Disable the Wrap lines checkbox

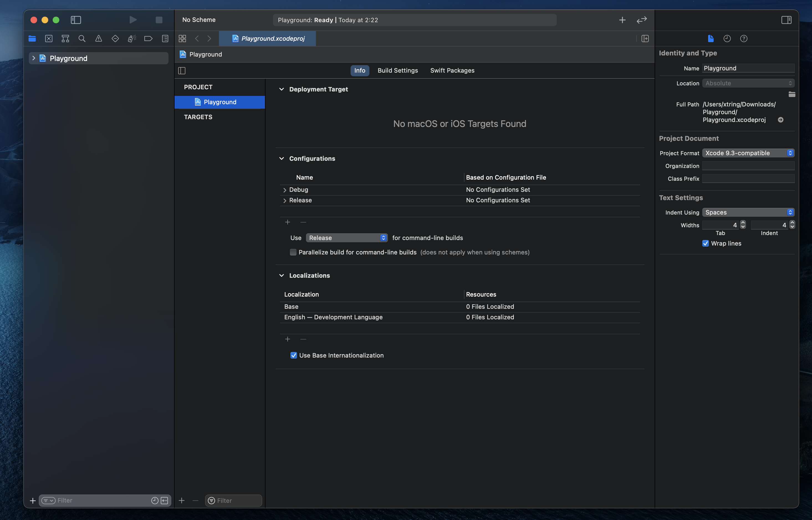click(705, 243)
